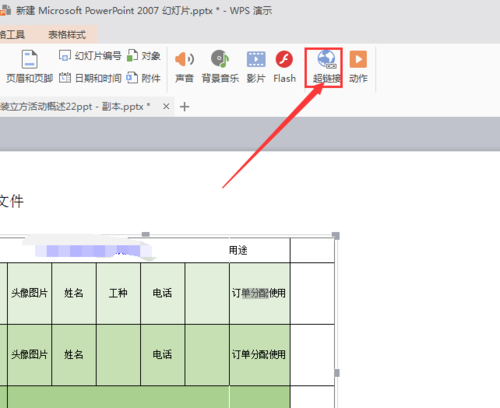Open the Hyperlink (超链接) tool

click(x=327, y=67)
